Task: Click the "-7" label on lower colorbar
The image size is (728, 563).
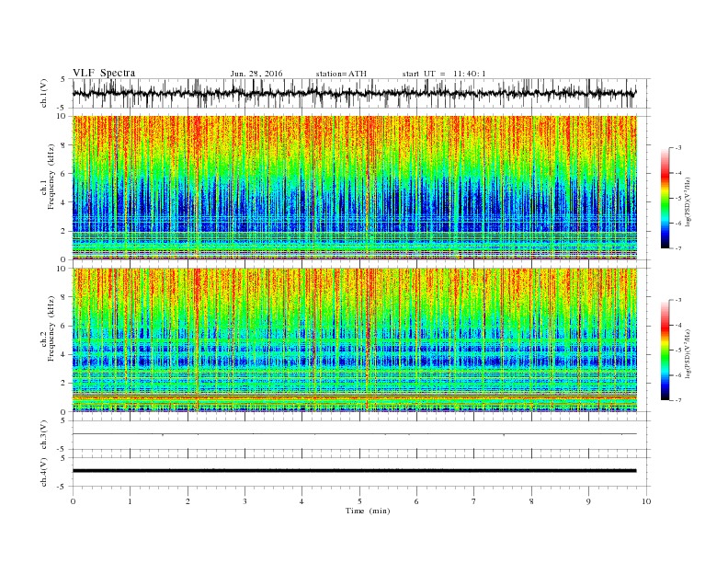Action: 678,400
